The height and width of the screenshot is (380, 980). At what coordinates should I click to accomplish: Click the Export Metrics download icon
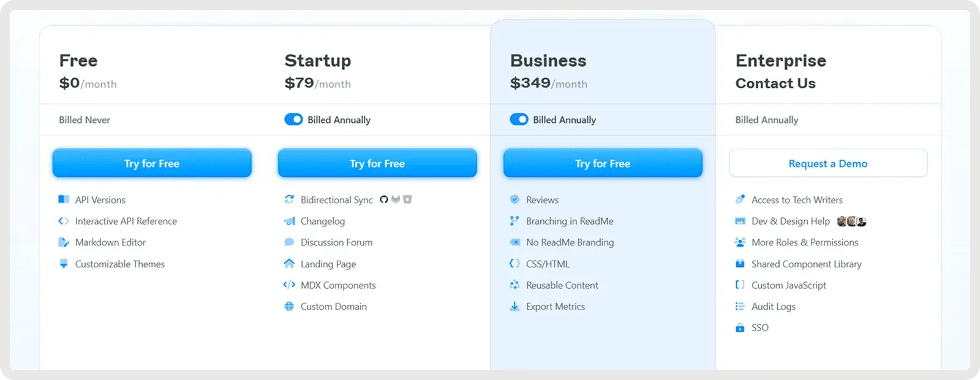point(514,307)
